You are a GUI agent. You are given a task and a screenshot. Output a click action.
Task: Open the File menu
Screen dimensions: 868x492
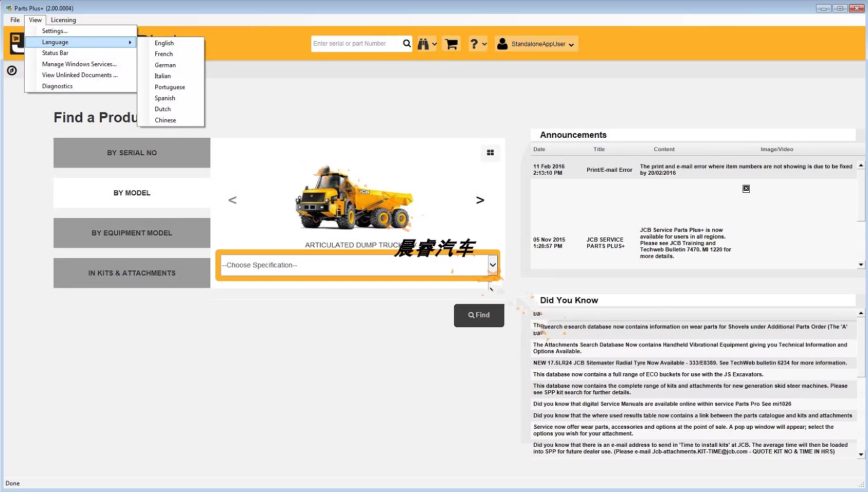15,20
